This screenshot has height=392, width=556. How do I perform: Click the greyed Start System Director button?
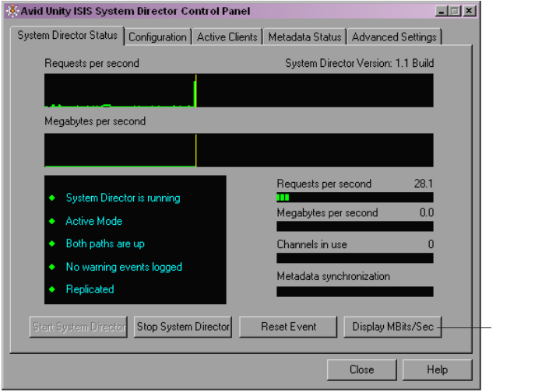tap(79, 327)
